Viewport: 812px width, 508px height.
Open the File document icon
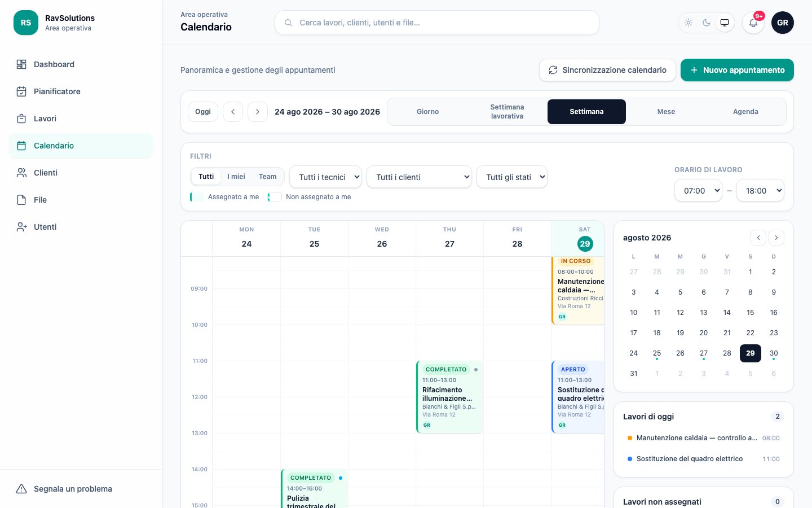(21, 200)
